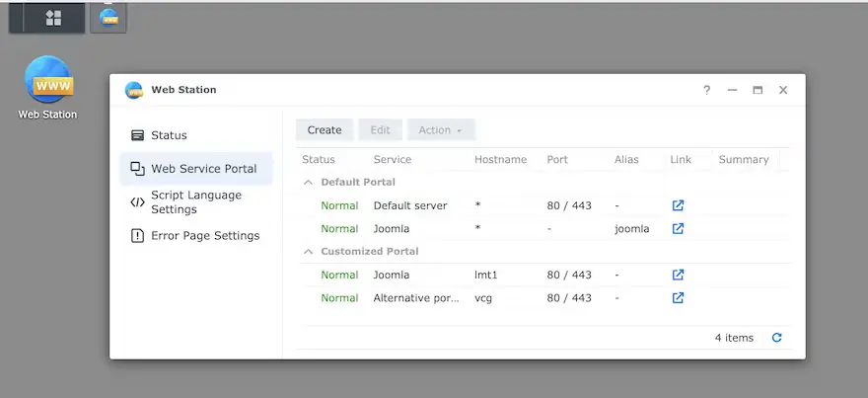Select the Web Station taskbar icon
Screen dimensions: 868x398
click(108, 18)
